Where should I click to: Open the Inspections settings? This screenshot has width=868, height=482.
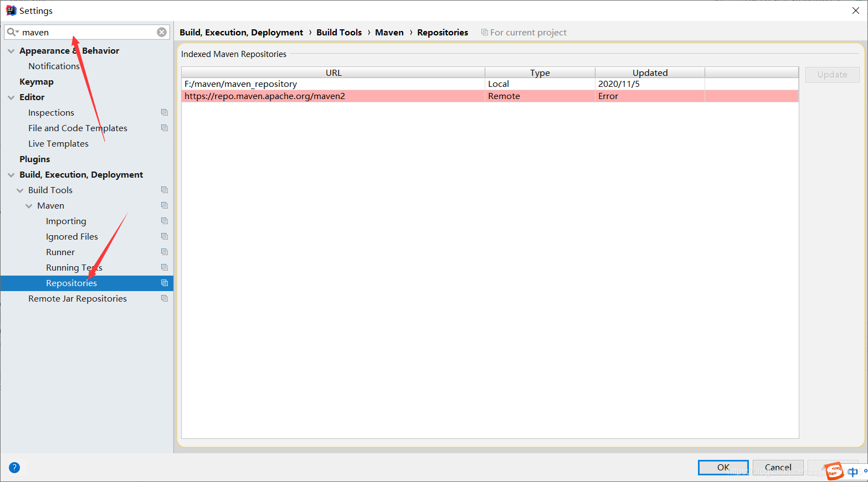click(51, 112)
